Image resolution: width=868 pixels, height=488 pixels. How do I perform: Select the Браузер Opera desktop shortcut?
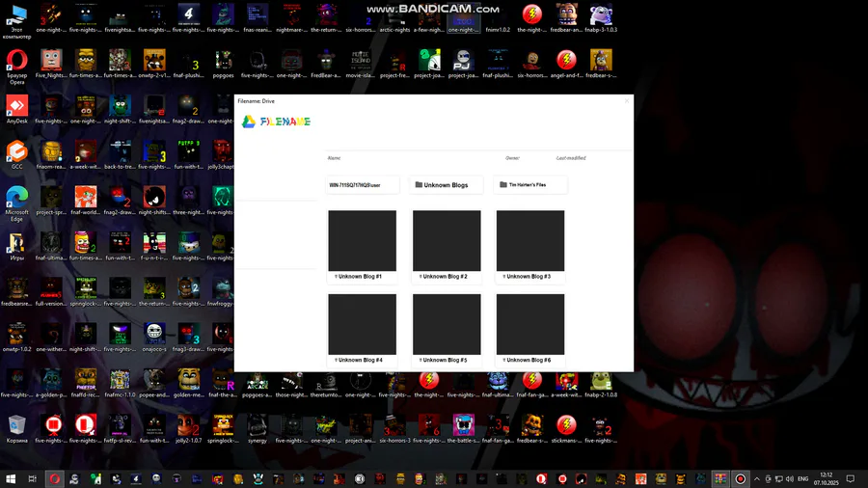(16, 67)
